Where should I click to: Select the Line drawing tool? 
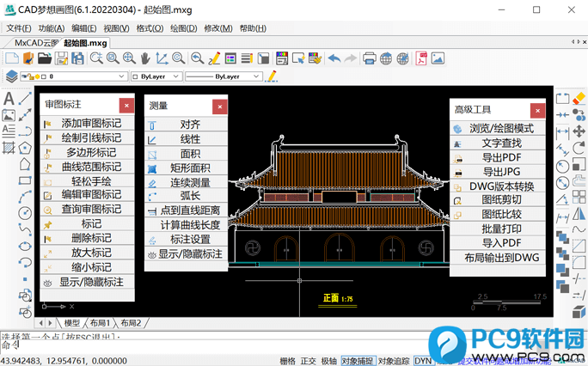tap(25, 99)
